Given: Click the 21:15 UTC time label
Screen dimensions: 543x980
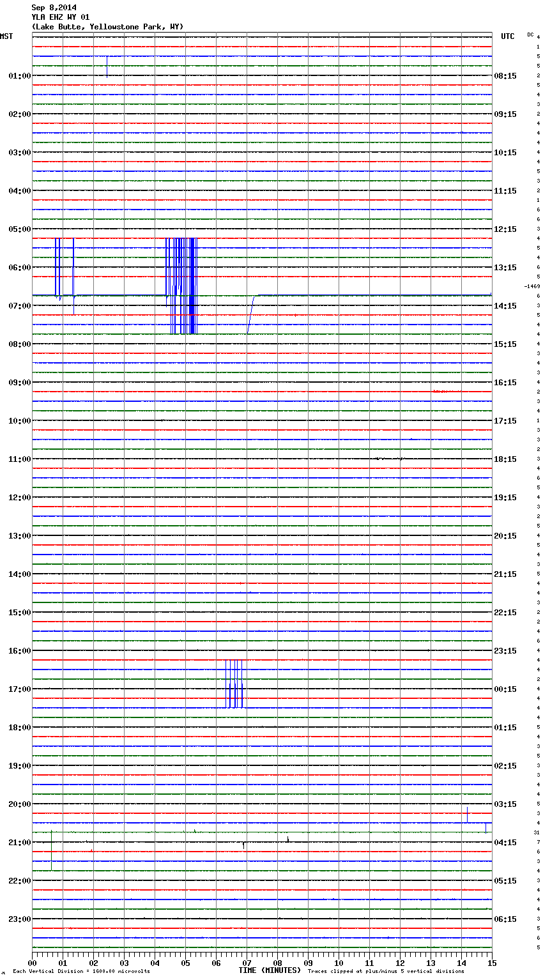Looking at the screenshot, I should (x=505, y=574).
